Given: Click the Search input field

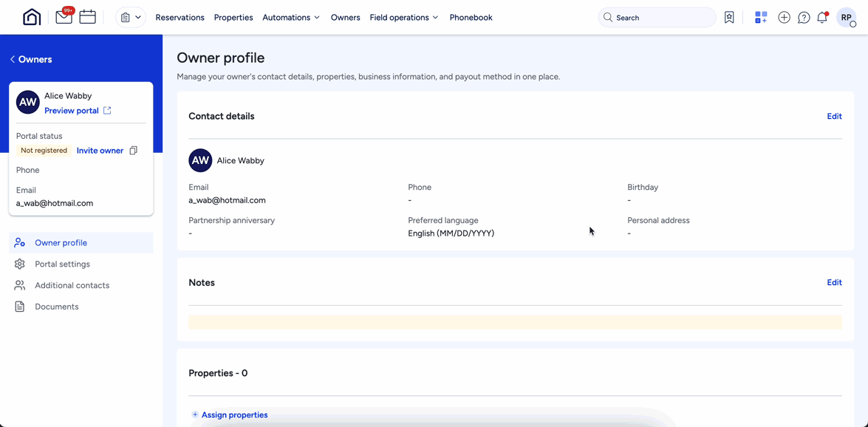Looking at the screenshot, I should pyautogui.click(x=657, y=17).
